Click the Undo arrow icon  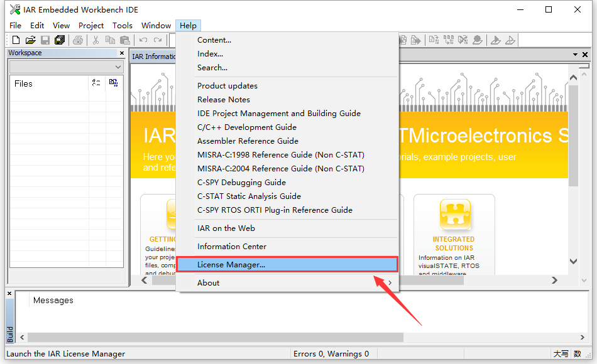click(143, 40)
